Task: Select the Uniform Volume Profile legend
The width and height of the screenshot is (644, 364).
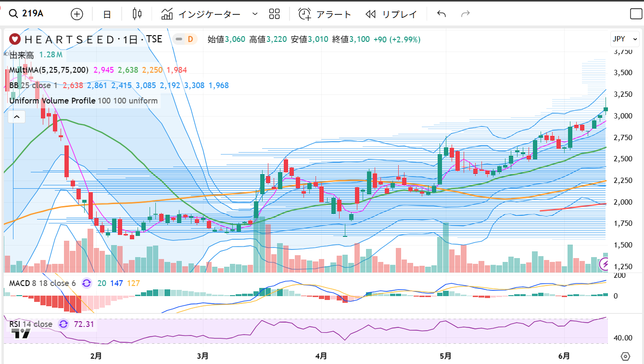Action: coord(83,101)
